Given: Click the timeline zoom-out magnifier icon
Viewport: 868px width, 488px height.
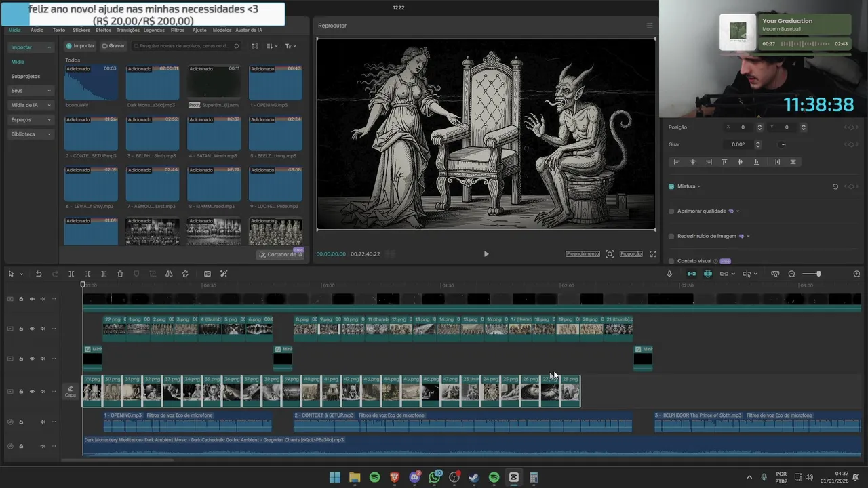Looking at the screenshot, I should (791, 274).
